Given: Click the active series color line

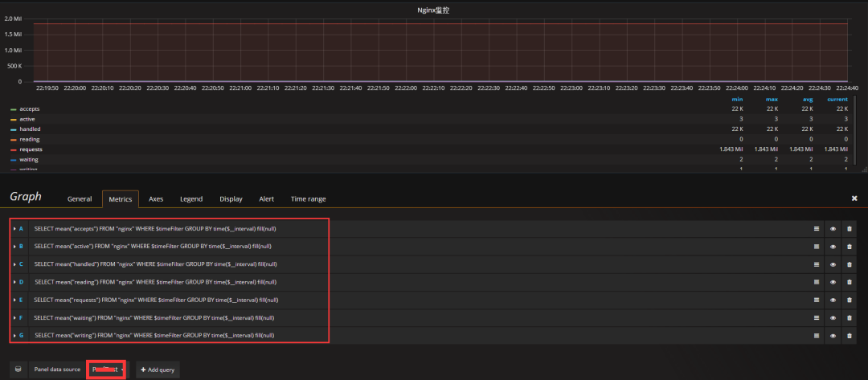Looking at the screenshot, I should 14,120.
